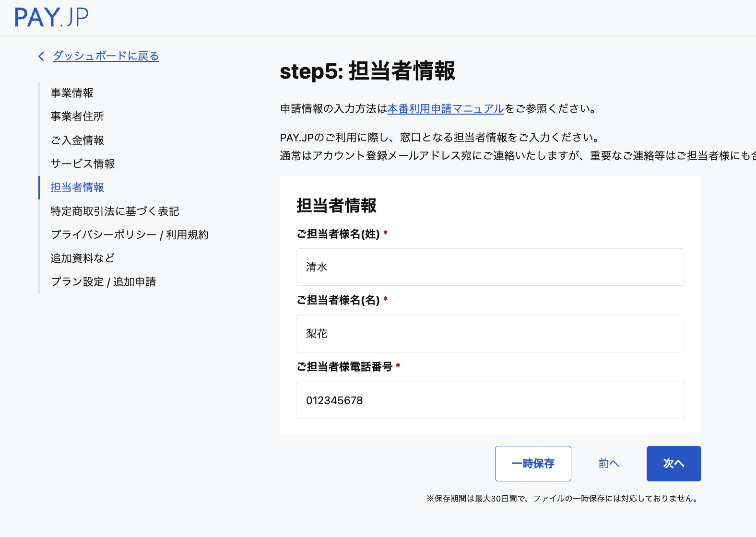Select ご入金情報 in the sidebar

(77, 140)
